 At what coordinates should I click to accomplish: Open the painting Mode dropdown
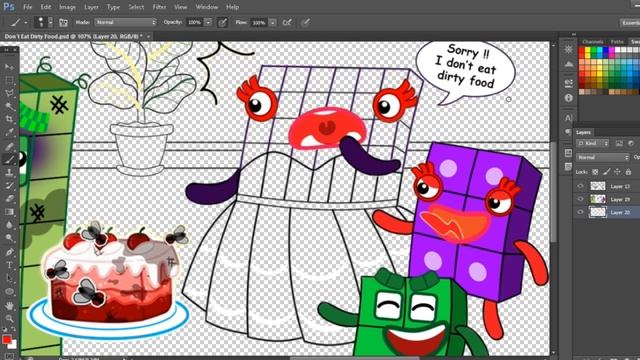click(126, 22)
